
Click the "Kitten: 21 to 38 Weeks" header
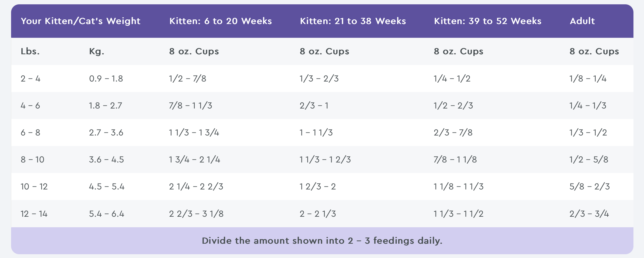(353, 21)
